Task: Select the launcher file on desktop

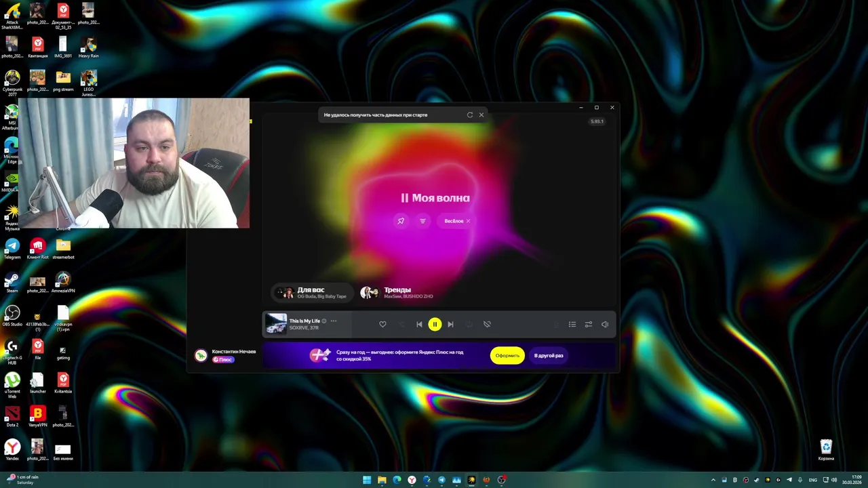Action: (x=38, y=382)
